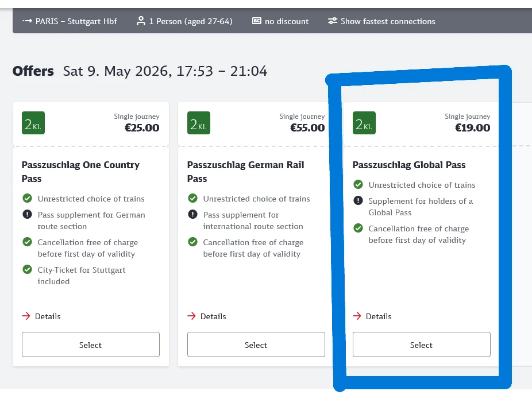Select the German Rail Pass offer for €55.00
This screenshot has height=395, width=532.
pyautogui.click(x=256, y=345)
